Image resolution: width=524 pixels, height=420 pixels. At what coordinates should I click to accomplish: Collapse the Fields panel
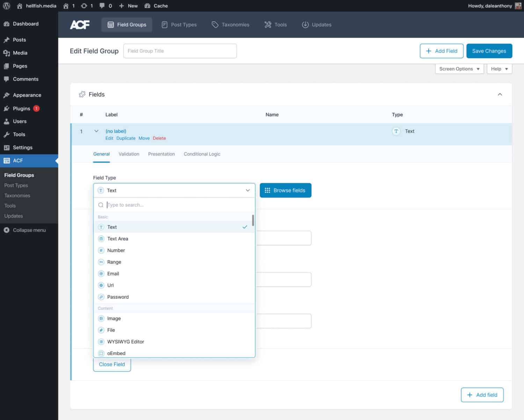pyautogui.click(x=500, y=94)
